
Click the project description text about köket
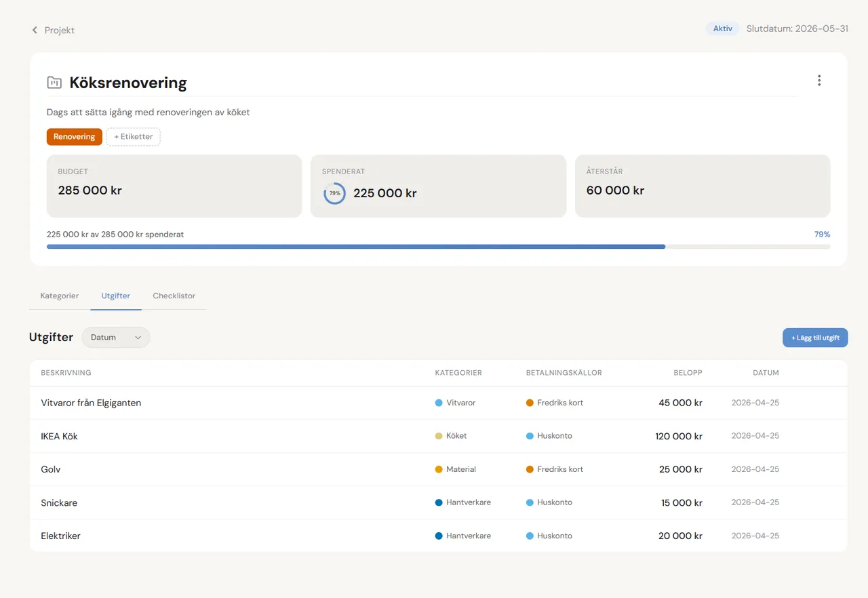click(149, 113)
